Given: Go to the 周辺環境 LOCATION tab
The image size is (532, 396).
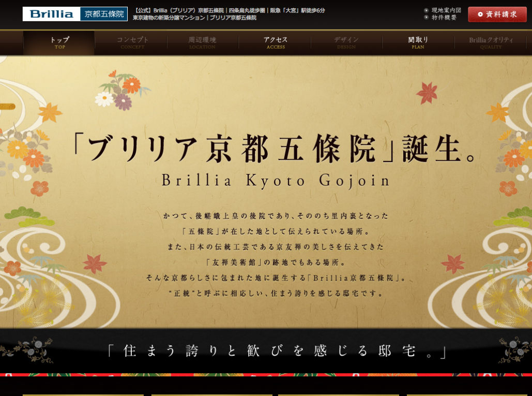Looking at the screenshot, I should 202,43.
